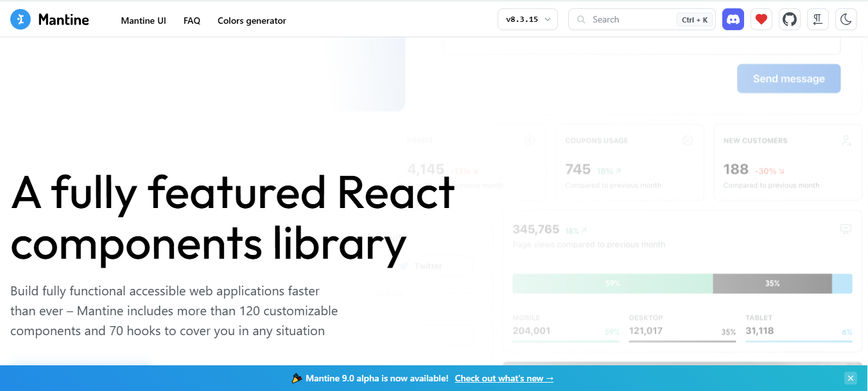Click the 18% coupons change indicator
Screen dimensions: 868x391
click(x=609, y=171)
